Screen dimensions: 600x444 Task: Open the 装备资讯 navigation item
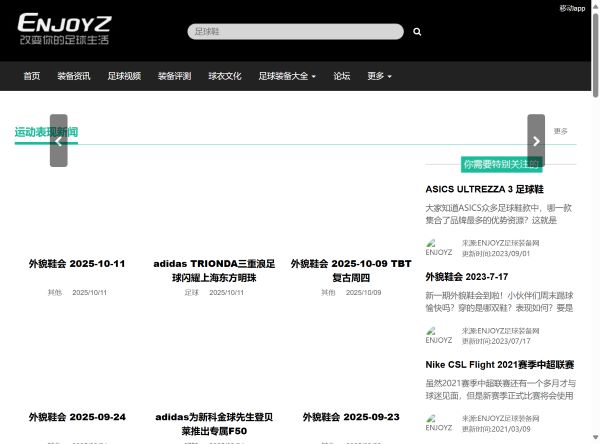tap(74, 76)
